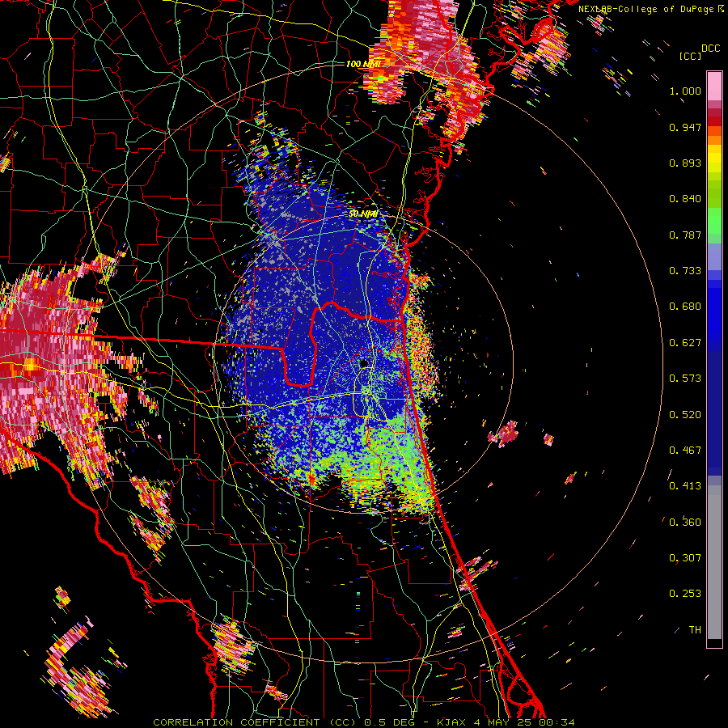Click the 1.000 scale value
The width and height of the screenshot is (728, 728).
point(685,91)
